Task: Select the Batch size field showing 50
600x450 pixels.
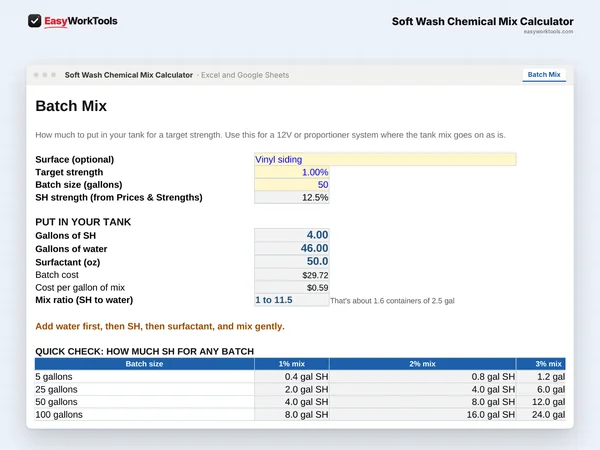Action: [x=292, y=185]
